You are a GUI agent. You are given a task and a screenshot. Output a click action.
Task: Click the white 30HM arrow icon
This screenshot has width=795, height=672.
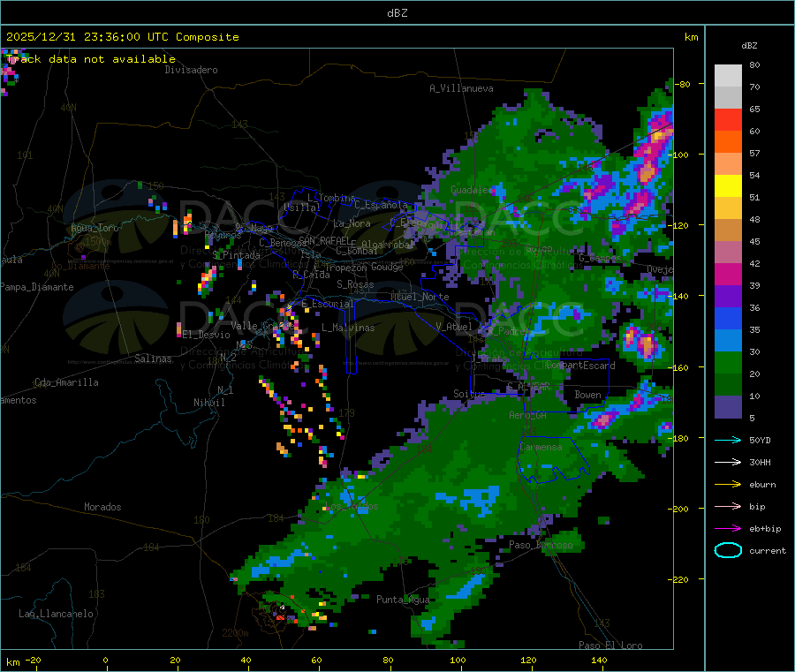tap(728, 462)
